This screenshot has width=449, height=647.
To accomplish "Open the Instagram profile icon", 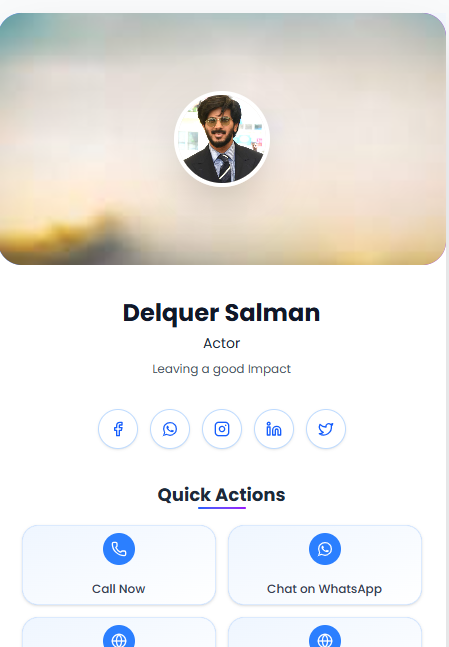I will (x=222, y=429).
